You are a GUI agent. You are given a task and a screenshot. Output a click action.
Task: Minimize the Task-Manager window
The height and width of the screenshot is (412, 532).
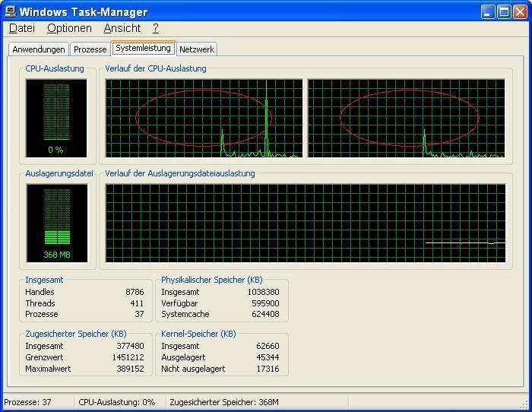point(488,12)
